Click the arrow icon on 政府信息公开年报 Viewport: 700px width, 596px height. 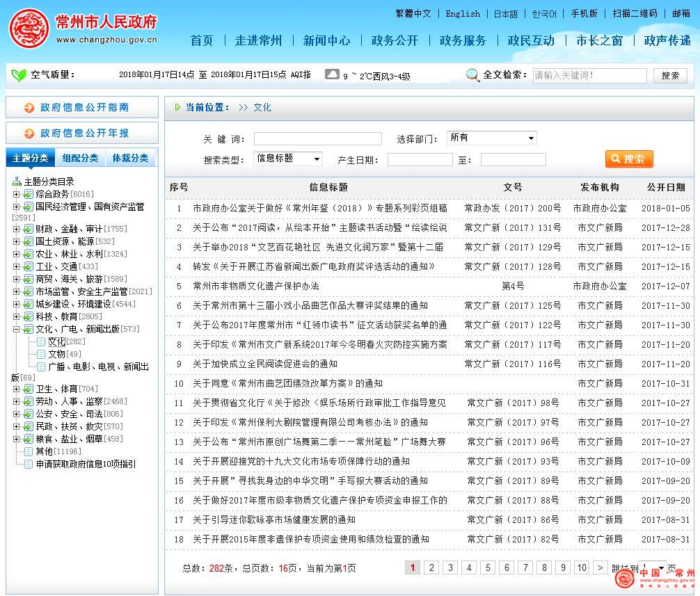click(x=29, y=134)
